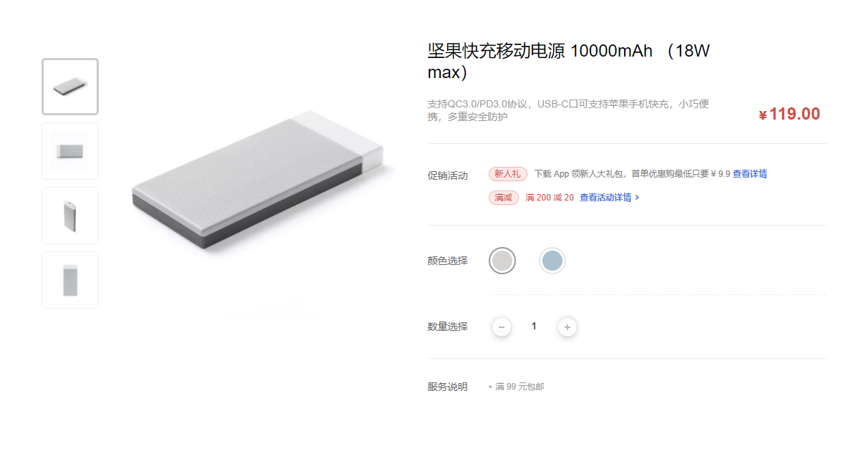
Task: Open the 查看活动详情 link
Action: coord(605,198)
